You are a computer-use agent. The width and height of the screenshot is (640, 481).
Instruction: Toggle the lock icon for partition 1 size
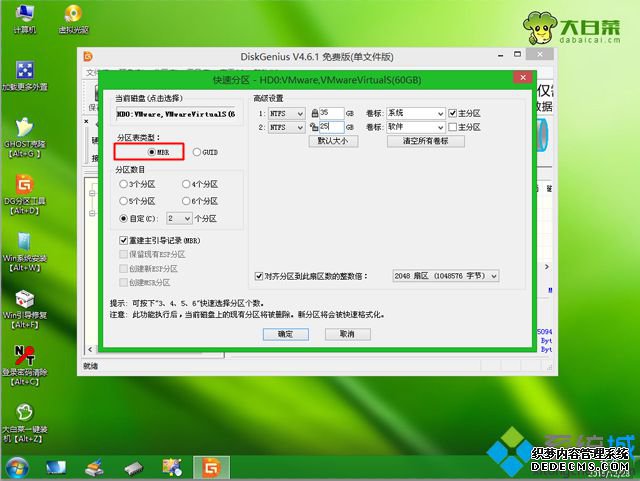[314, 113]
